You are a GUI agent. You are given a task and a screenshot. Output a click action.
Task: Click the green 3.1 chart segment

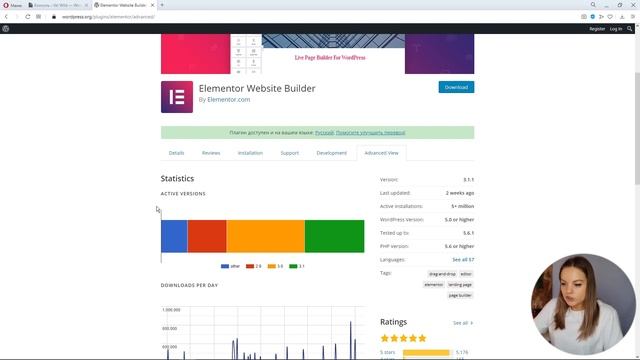pos(334,236)
